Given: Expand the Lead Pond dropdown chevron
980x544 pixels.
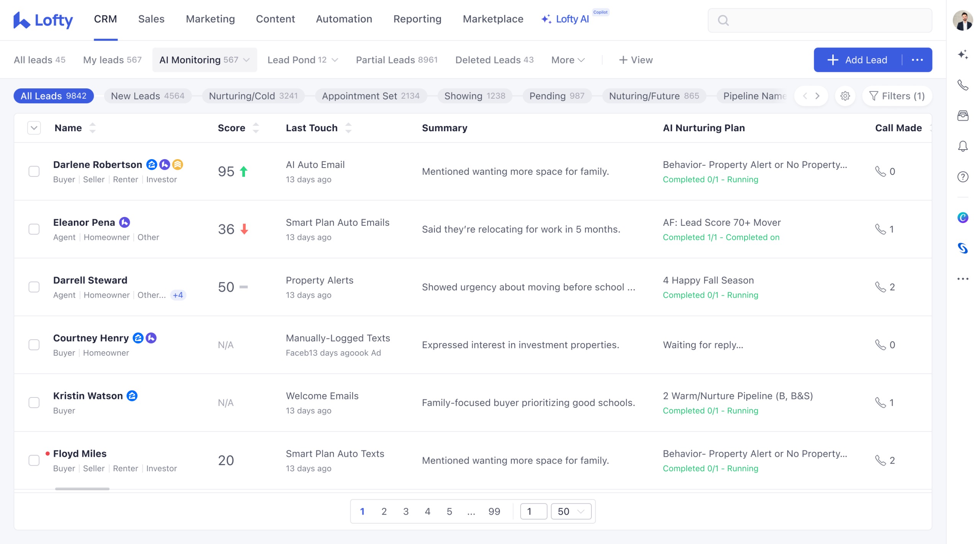Looking at the screenshot, I should [335, 60].
